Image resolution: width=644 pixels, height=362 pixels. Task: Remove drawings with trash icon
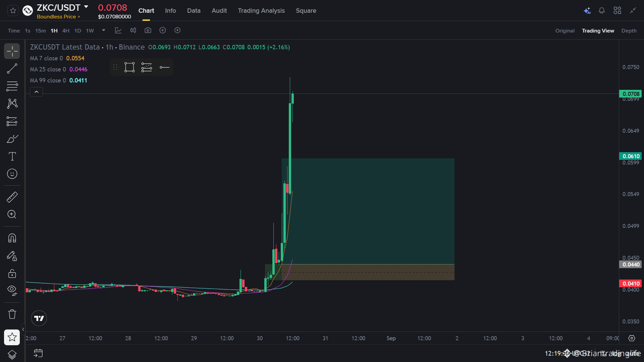coord(12,314)
